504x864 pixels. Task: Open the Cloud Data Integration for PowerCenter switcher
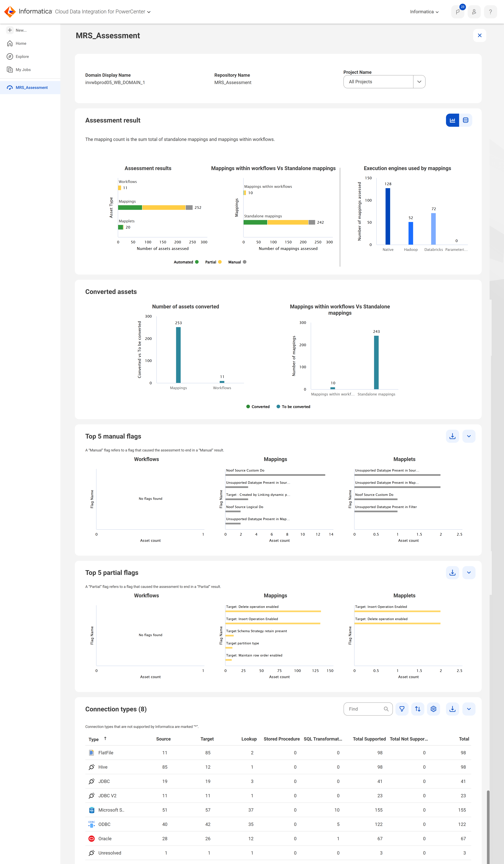(103, 12)
